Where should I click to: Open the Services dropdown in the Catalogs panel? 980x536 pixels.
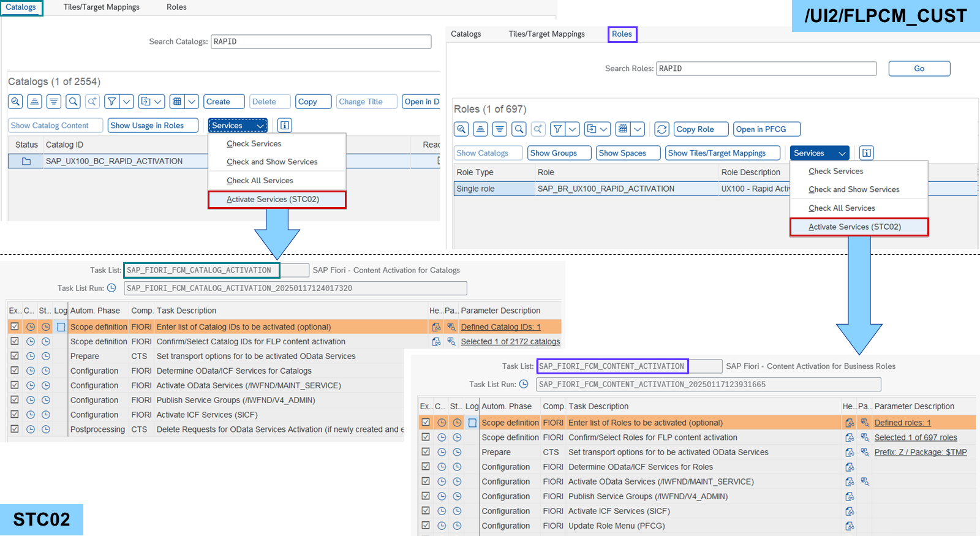pyautogui.click(x=238, y=126)
